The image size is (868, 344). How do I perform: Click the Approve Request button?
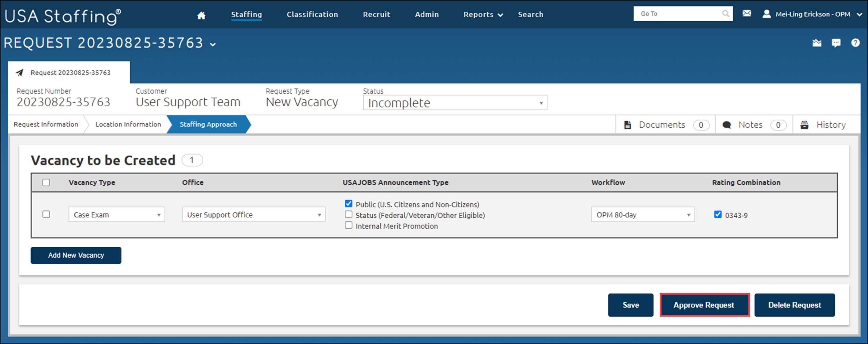(x=705, y=305)
